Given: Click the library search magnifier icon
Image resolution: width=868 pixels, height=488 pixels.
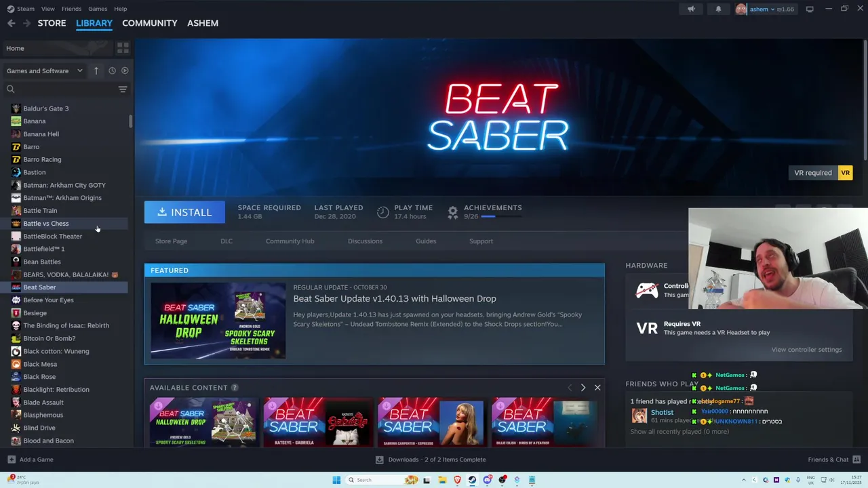Looking at the screenshot, I should click(10, 89).
